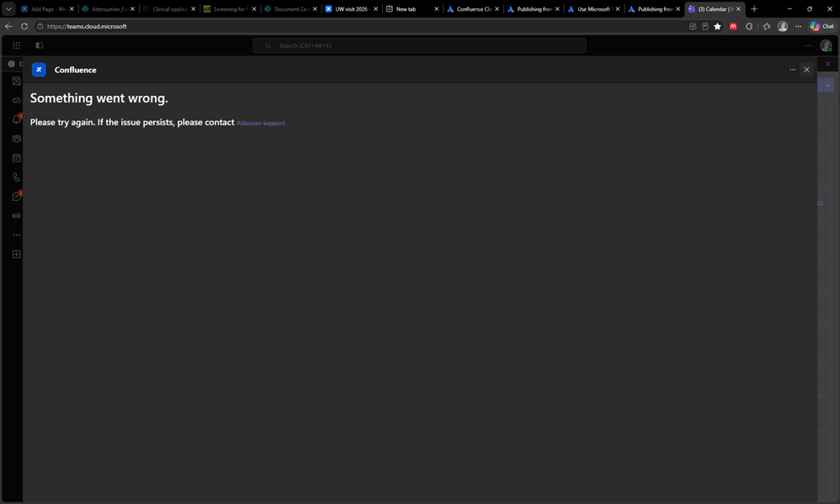Refresh the browser page
Screen dimensions: 840x504
tap(24, 26)
